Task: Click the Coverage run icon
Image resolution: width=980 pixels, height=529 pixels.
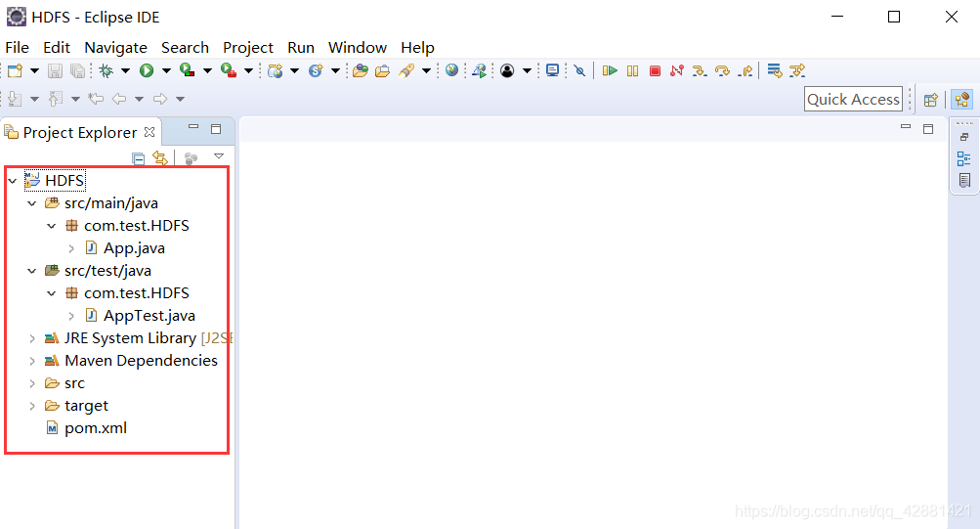Action: (x=187, y=70)
